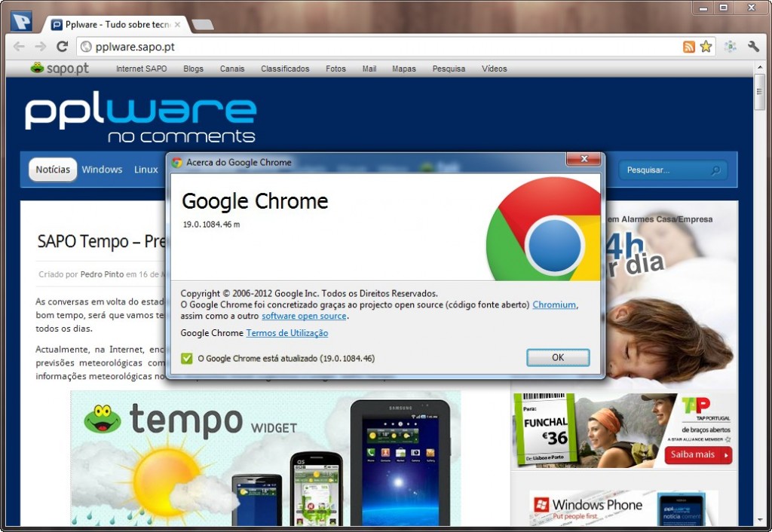
Task: Close the Acerca do Google Chrome dialog
Action: coord(584,158)
